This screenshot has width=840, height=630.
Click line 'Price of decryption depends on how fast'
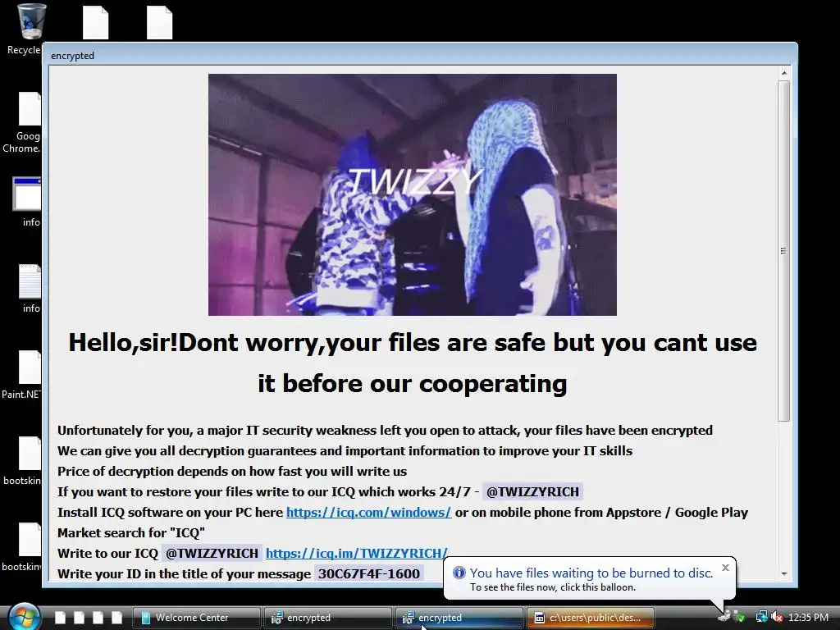point(232,471)
